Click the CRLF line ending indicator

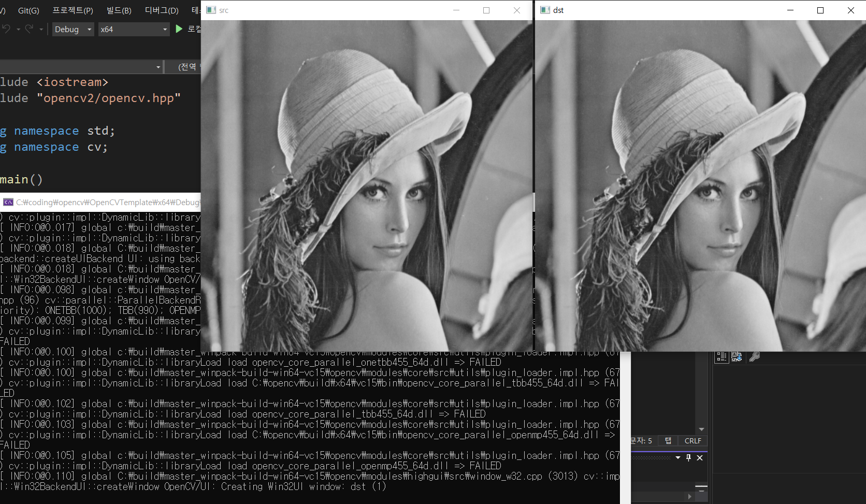tap(692, 441)
